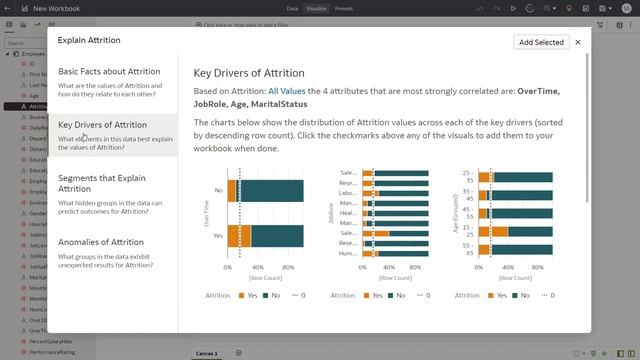Select the 55 - 65 age bar
The width and height of the screenshot is (640, 360).
pos(516,249)
